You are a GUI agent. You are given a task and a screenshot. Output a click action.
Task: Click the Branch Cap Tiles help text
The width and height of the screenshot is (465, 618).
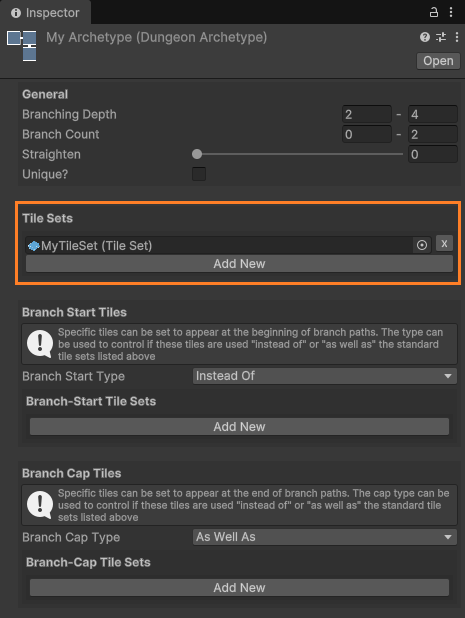pos(253,505)
